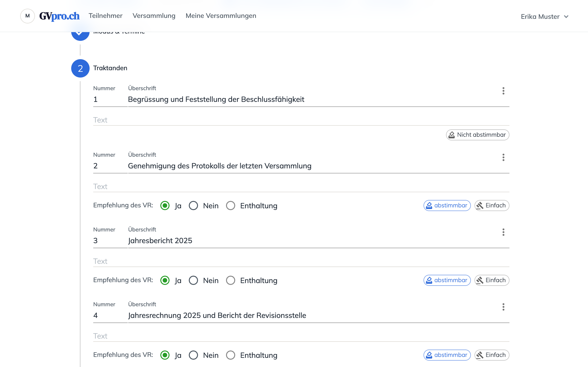Open the Versammlung menu
This screenshot has height=367, width=588.
click(x=154, y=16)
